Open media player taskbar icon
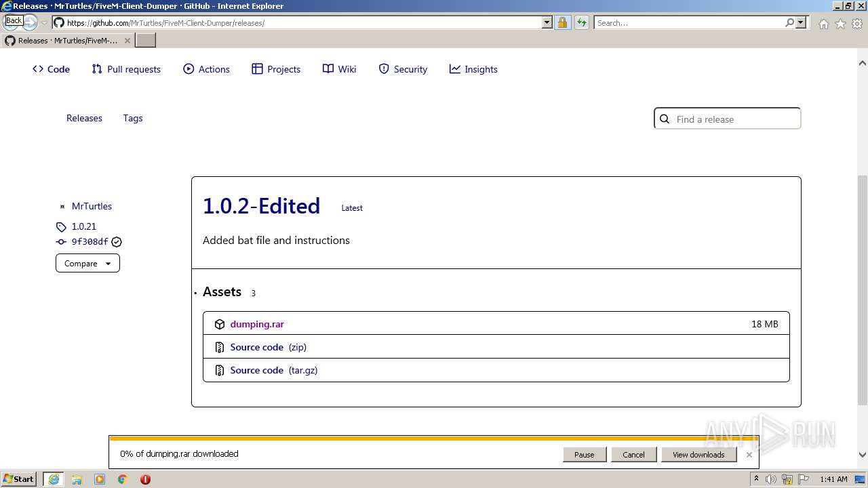Viewport: 868px width, 488px height. click(x=100, y=479)
